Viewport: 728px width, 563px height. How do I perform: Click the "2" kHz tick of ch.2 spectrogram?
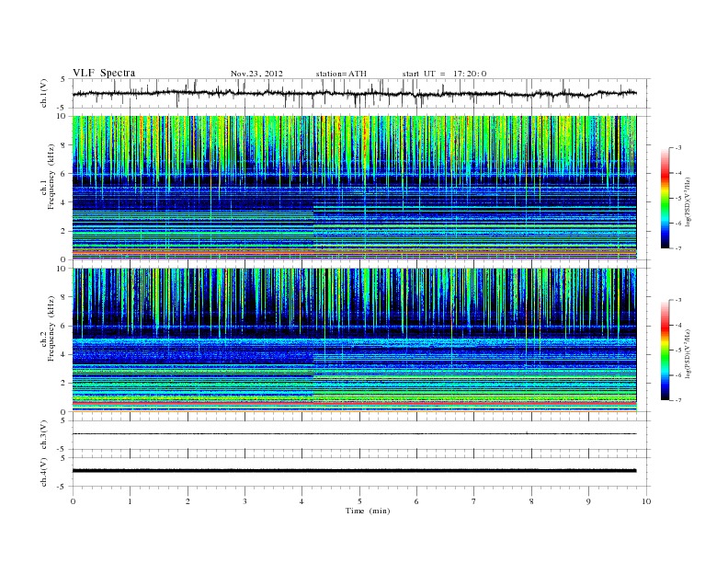point(63,384)
